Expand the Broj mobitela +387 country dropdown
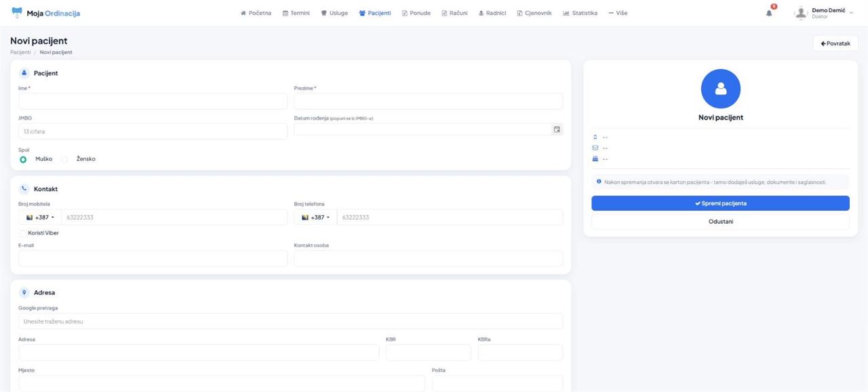The height and width of the screenshot is (392, 868). (40, 217)
